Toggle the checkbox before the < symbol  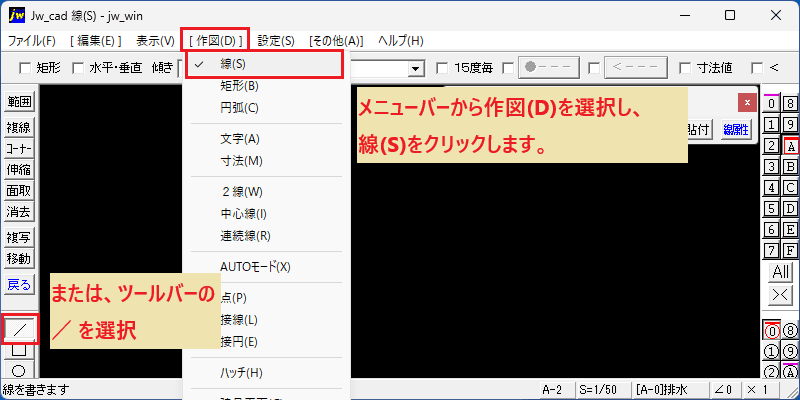coord(757,68)
